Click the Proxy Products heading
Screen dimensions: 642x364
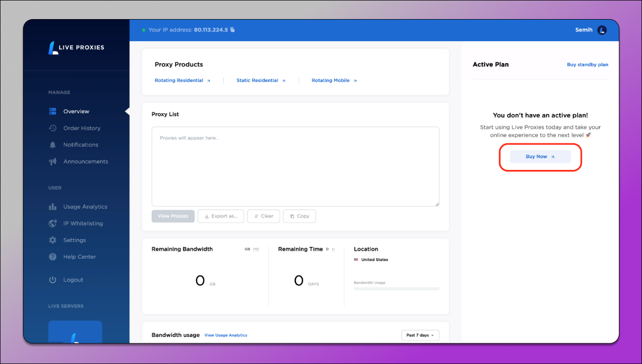point(179,65)
